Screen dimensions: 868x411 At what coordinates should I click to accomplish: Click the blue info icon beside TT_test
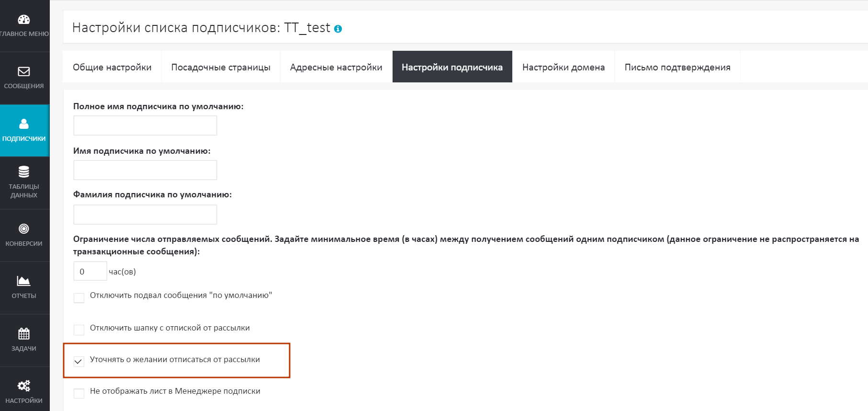(338, 29)
